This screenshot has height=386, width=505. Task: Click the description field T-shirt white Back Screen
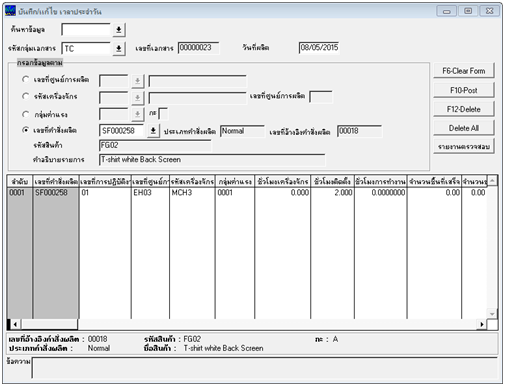[212, 160]
